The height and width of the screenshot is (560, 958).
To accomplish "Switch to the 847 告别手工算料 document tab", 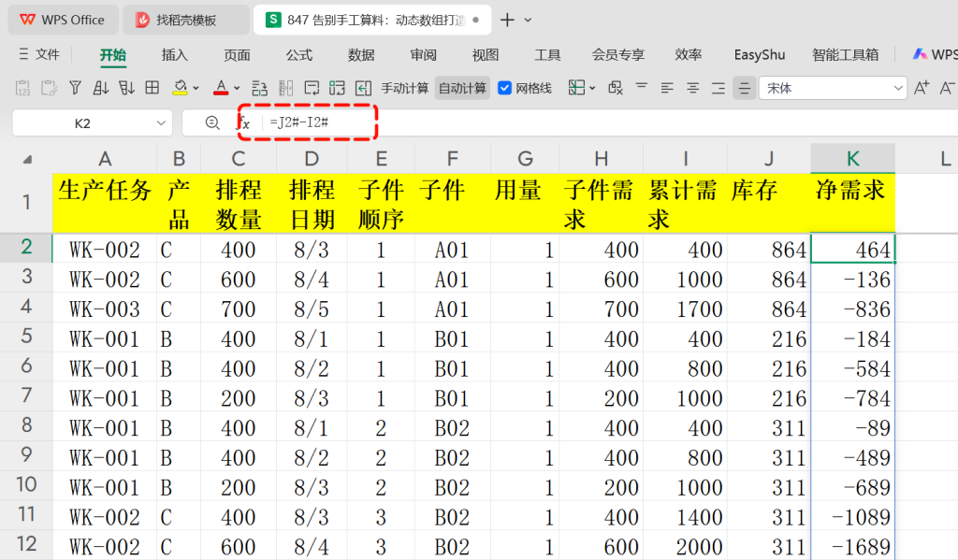I will pyautogui.click(x=370, y=20).
